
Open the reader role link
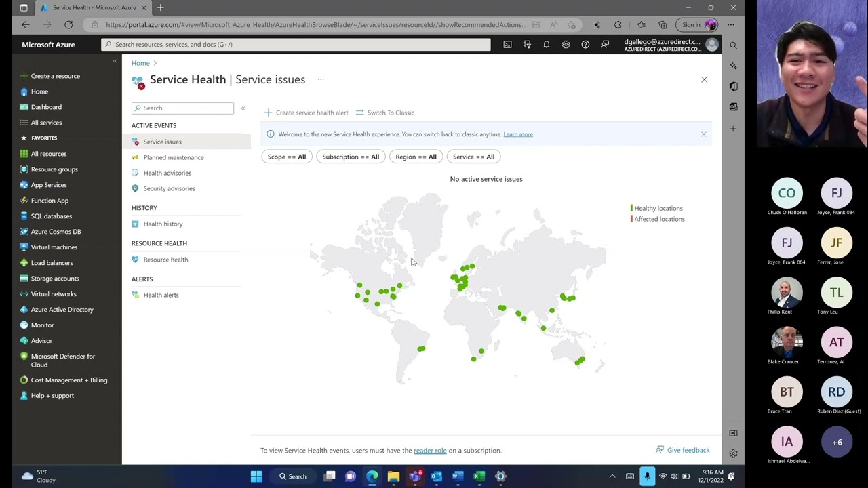(430, 451)
